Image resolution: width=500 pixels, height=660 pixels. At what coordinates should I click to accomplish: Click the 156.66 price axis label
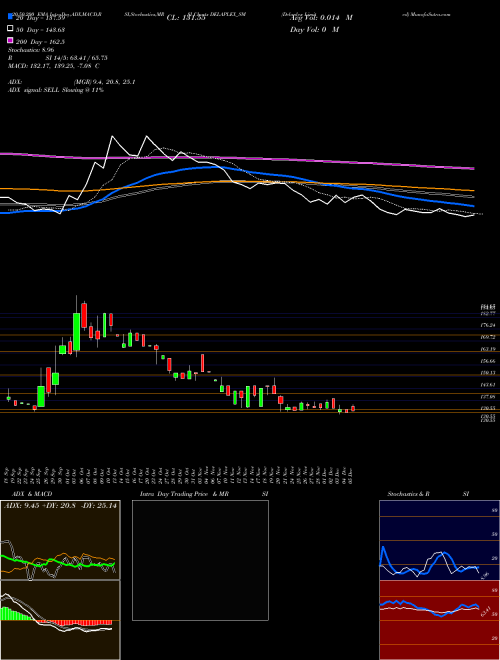tap(487, 361)
